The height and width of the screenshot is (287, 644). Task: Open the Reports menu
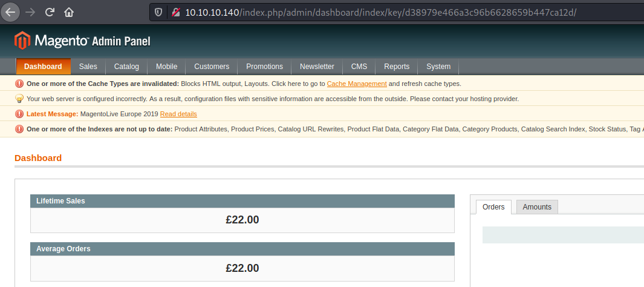[x=397, y=67]
